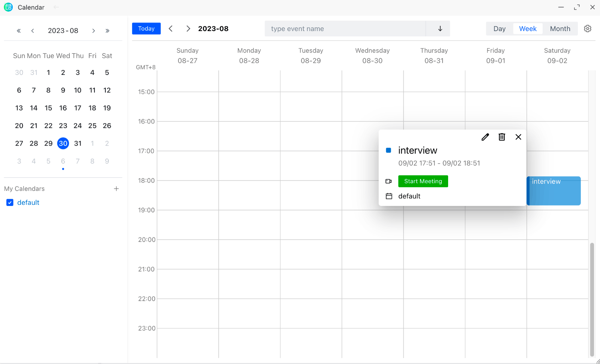Click the type event name input field
This screenshot has width=600, height=364.
tap(345, 29)
